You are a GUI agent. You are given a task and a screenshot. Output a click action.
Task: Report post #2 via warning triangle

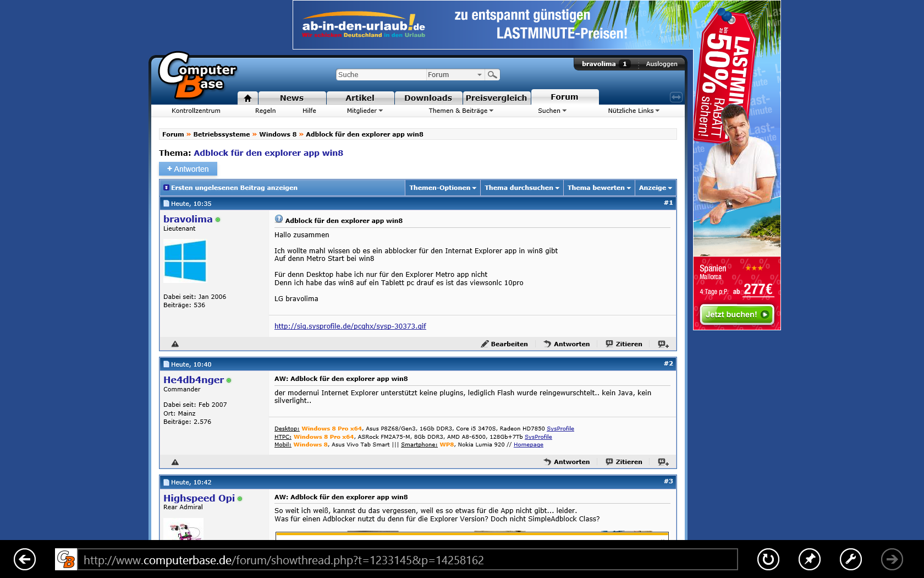coord(175,462)
